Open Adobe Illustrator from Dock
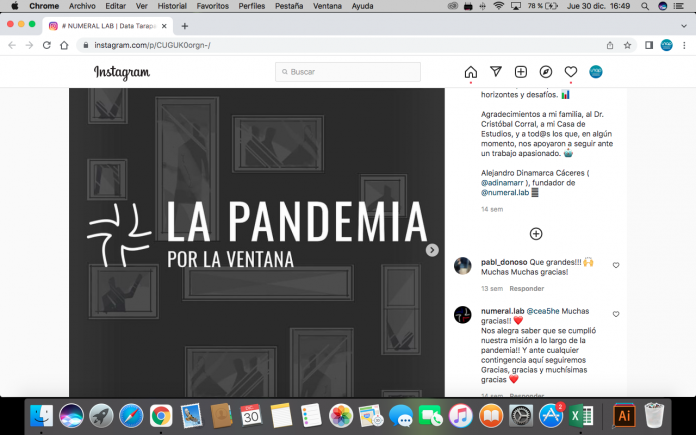696x435 pixels. click(x=624, y=416)
